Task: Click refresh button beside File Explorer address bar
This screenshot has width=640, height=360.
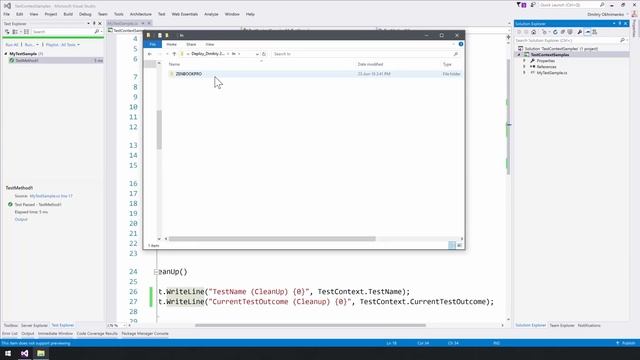Action: pyautogui.click(x=264, y=54)
